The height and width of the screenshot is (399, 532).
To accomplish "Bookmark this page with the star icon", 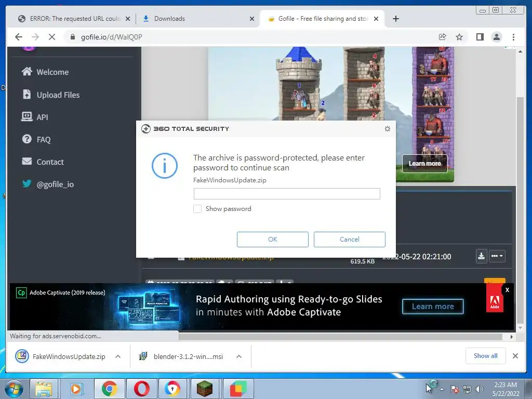I will [x=459, y=37].
